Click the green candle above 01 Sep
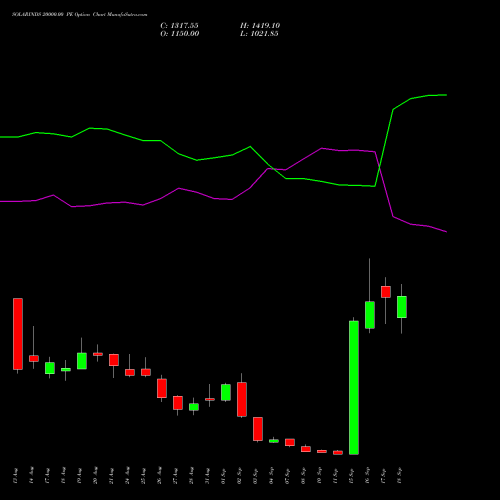The image size is (500, 500). coord(226,392)
